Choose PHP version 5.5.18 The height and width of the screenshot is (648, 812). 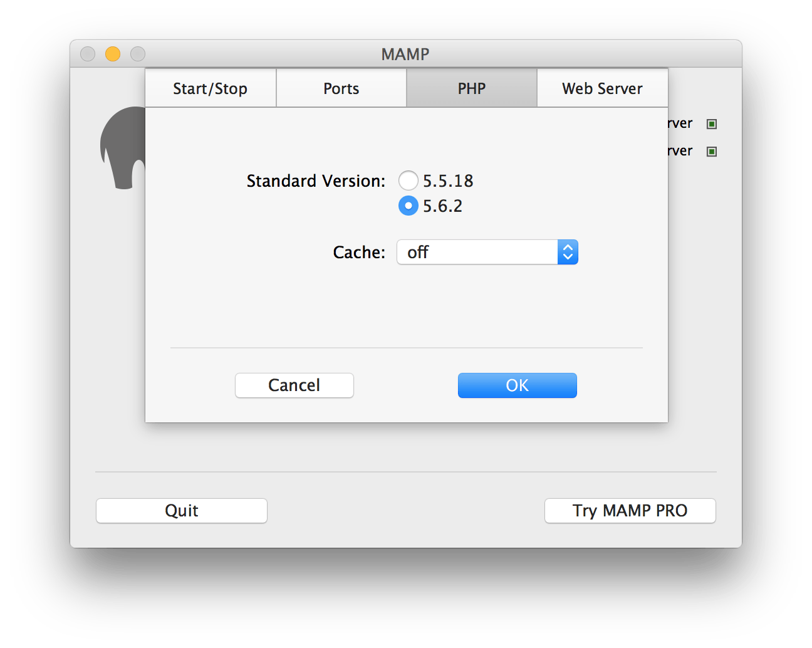point(409,180)
